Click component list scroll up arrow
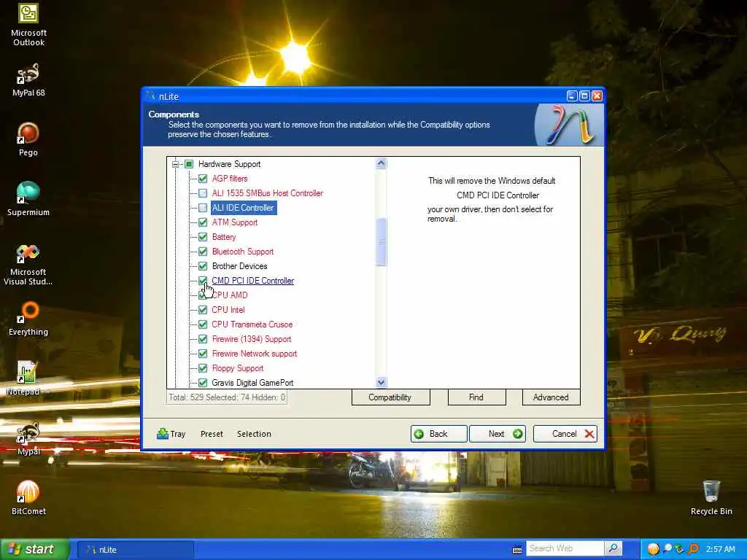Image resolution: width=747 pixels, height=560 pixels. (381, 163)
